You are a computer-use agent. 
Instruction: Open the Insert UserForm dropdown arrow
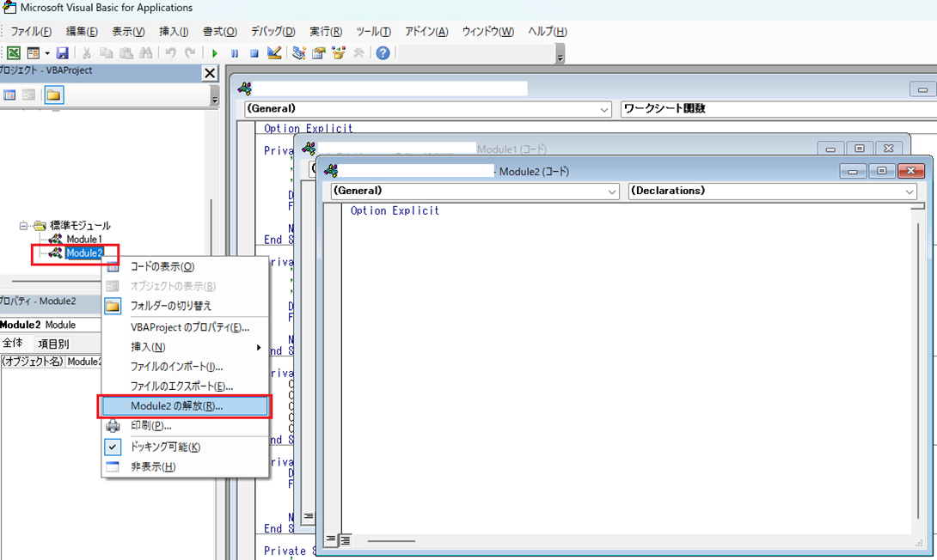click(47, 53)
